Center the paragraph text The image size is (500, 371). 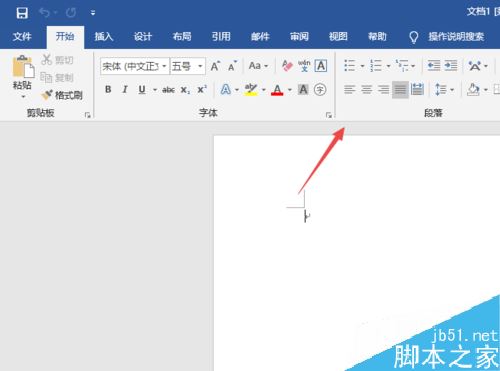367,89
